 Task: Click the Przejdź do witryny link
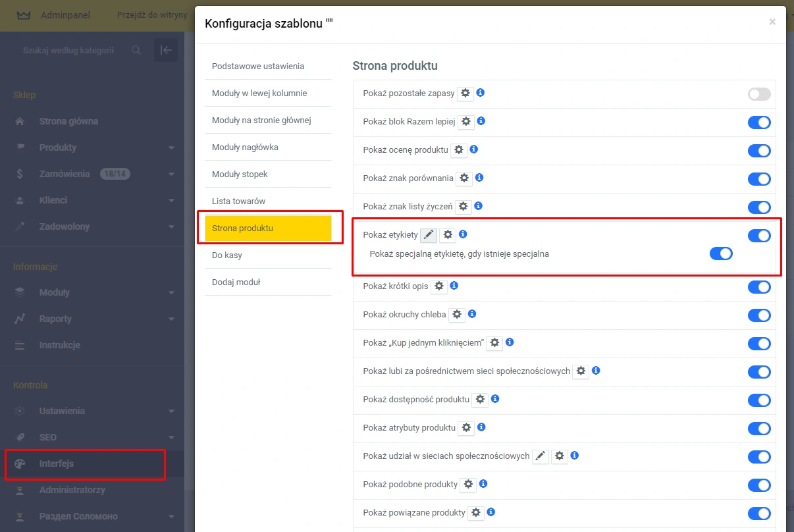click(x=152, y=15)
